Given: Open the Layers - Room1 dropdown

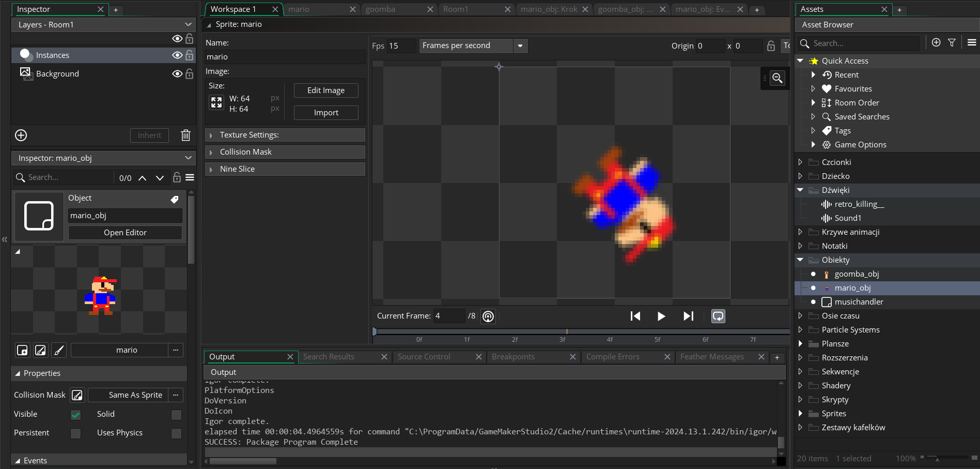Looking at the screenshot, I should 103,25.
